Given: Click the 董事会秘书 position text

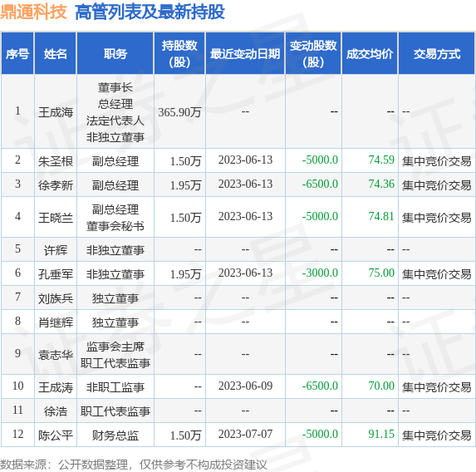Looking at the screenshot, I should [x=115, y=226].
